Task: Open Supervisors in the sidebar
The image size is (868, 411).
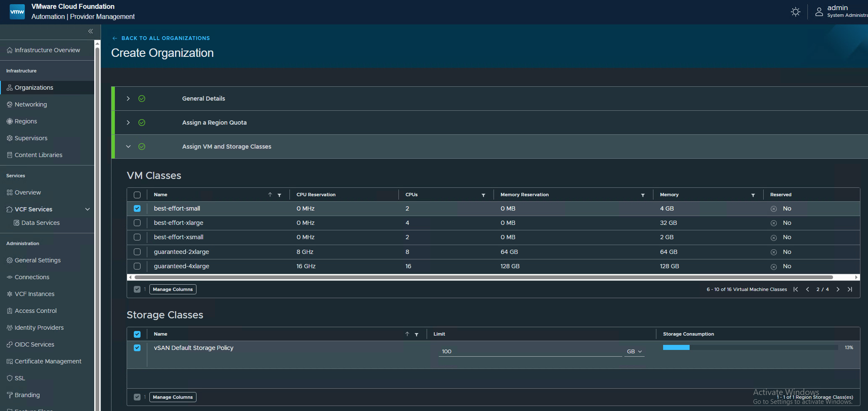Action: click(47, 138)
